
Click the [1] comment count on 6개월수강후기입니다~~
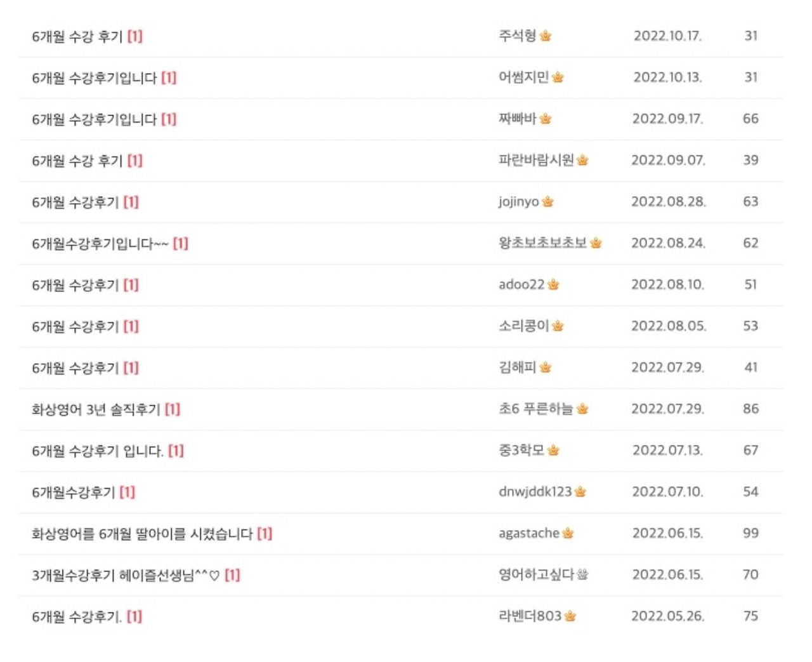click(x=180, y=243)
